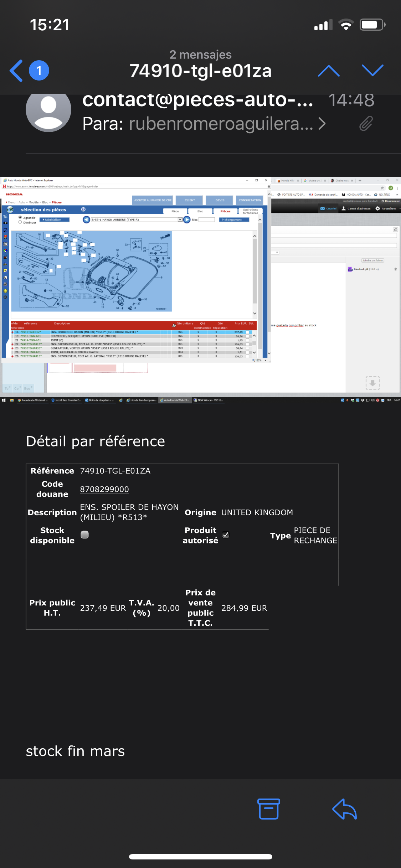This screenshot has width=401, height=868.
Task: Switch to the Pièces tab
Action: pos(225,211)
